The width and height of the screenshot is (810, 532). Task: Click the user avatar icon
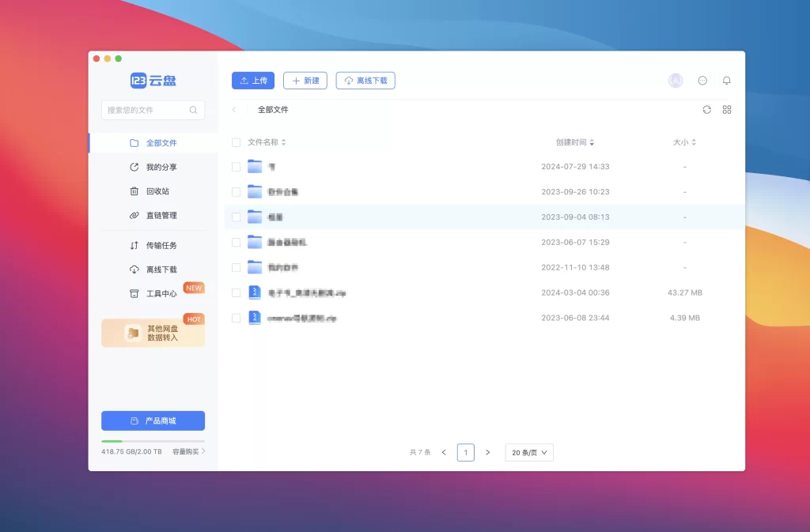point(676,81)
